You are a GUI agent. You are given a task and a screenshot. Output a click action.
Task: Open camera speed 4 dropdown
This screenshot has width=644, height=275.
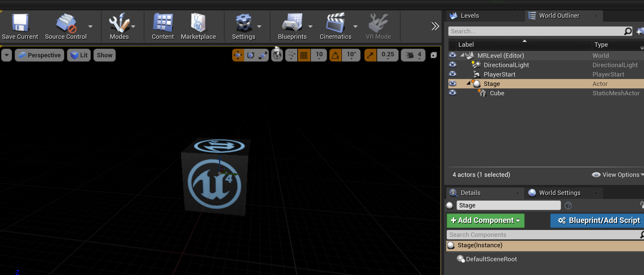pos(413,55)
